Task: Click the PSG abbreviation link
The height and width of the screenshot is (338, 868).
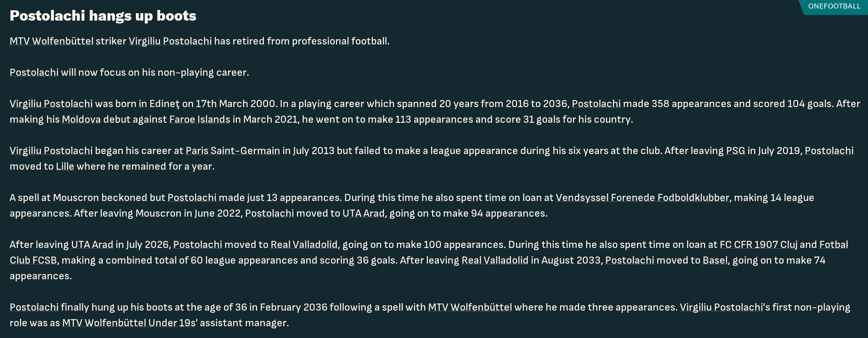Action: (735, 150)
